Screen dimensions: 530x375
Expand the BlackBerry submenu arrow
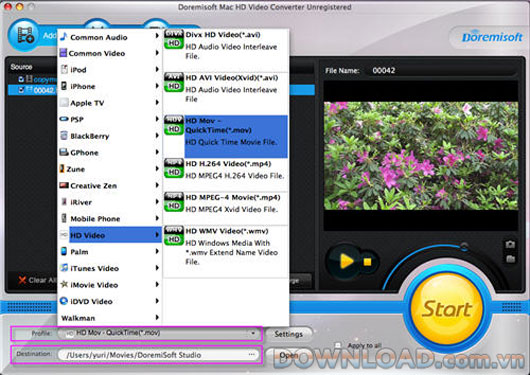click(157, 135)
